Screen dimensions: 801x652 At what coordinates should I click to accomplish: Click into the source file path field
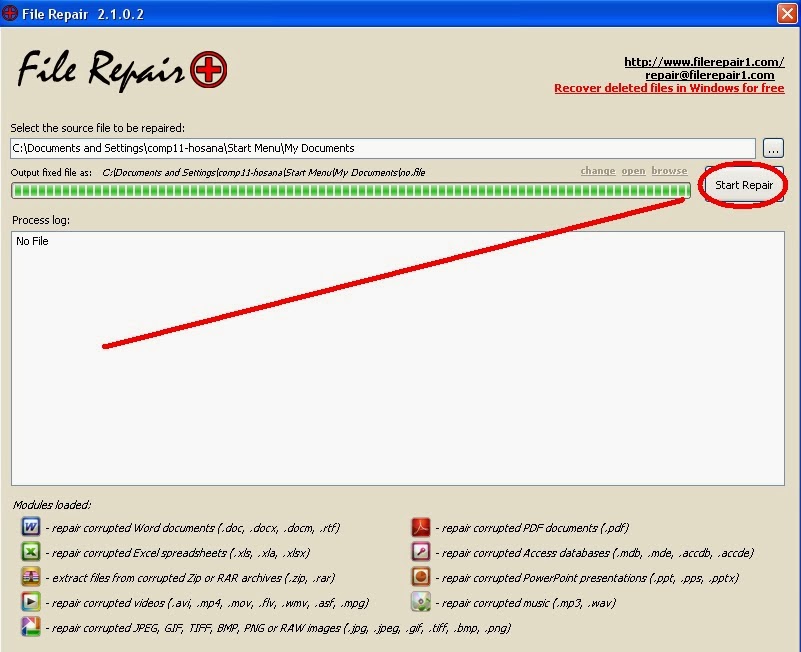383,148
